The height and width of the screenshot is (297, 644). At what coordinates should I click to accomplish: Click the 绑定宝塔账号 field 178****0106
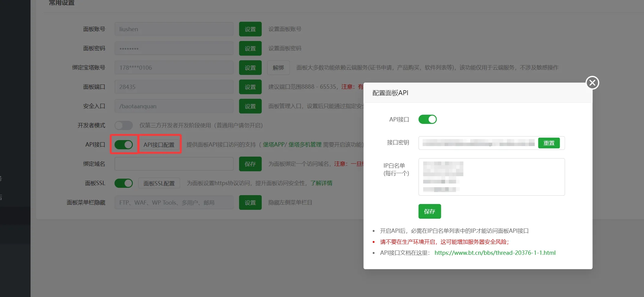174,68
